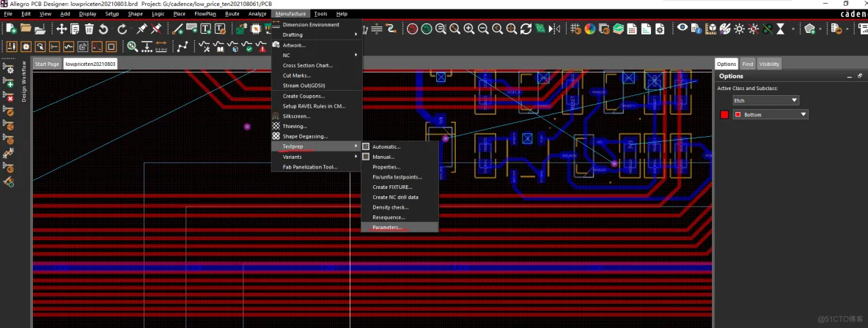Click the gear workflow icon in left sidebar

click(10, 69)
